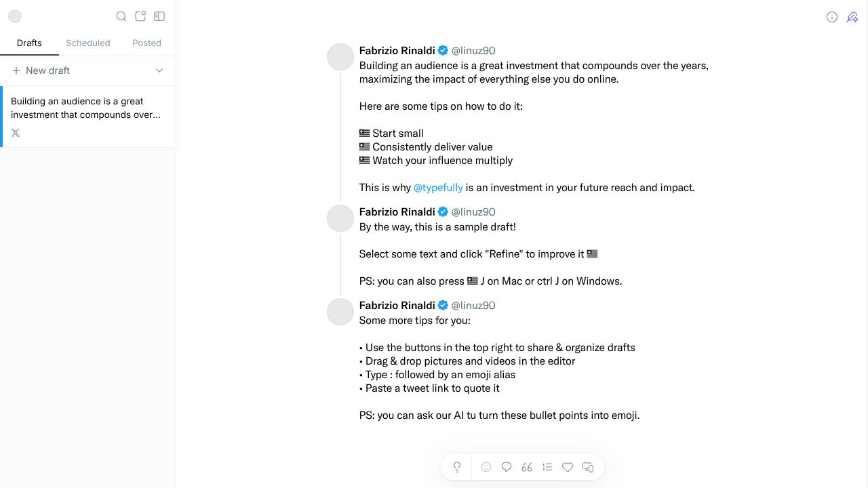The width and height of the screenshot is (868, 488).
Task: Switch to the Posted tab
Action: (x=146, y=43)
